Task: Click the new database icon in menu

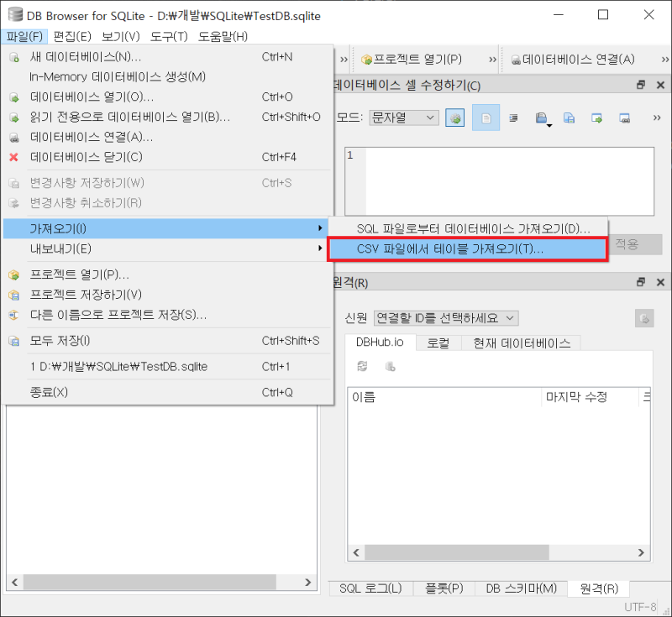Action: [x=13, y=57]
